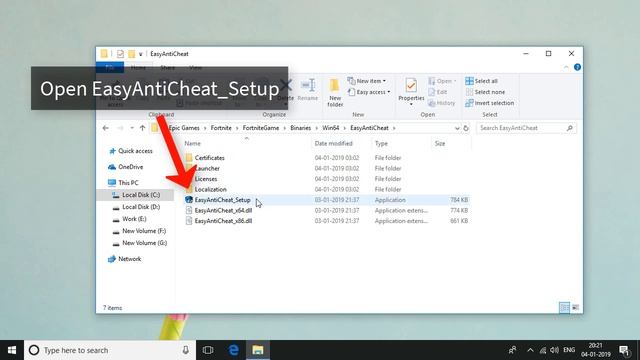Screen dimensions: 640x360
Task: Go back with the back arrow
Action: pyautogui.click(x=106, y=128)
